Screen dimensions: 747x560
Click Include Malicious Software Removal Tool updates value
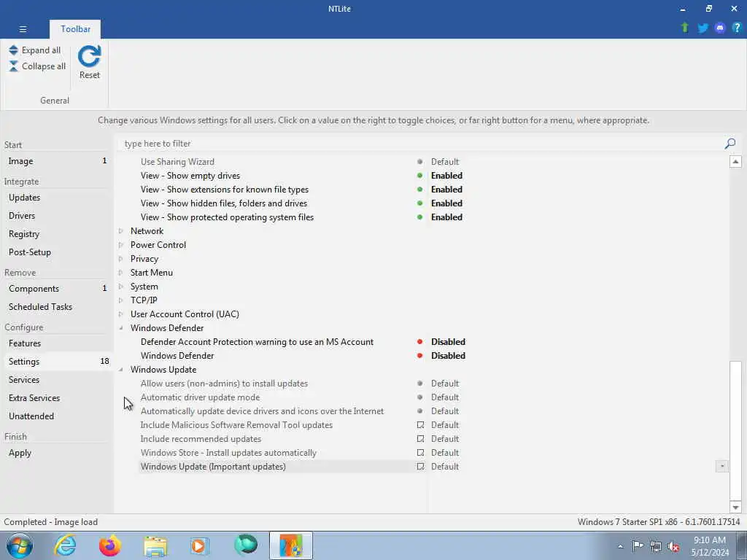(x=445, y=425)
